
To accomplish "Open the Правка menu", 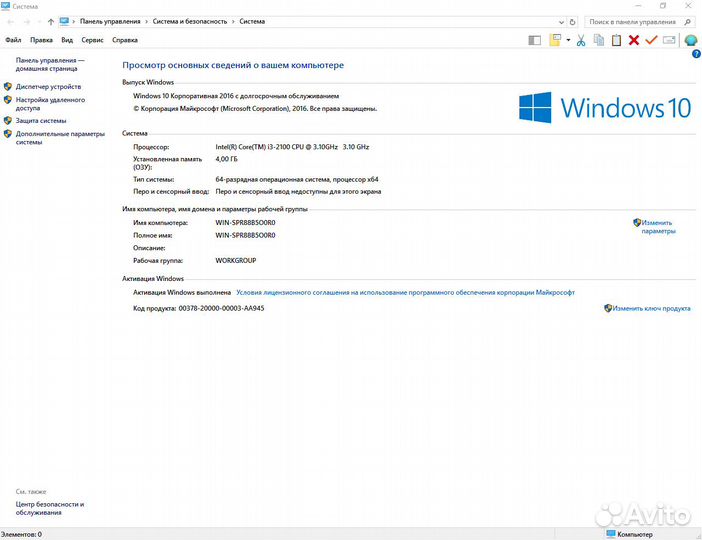I will (x=41, y=40).
